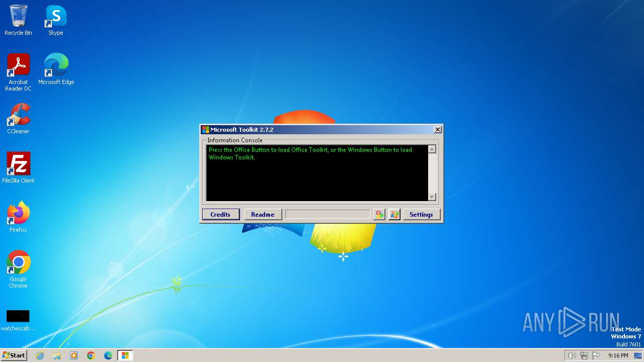Open Edge from the taskbar

coord(108,355)
